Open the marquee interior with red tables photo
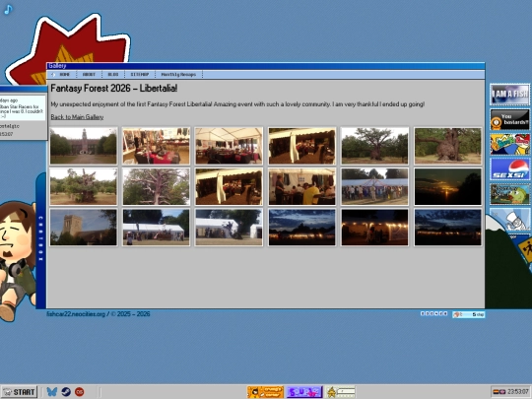Screen dimensions: 532x399 tap(229, 146)
